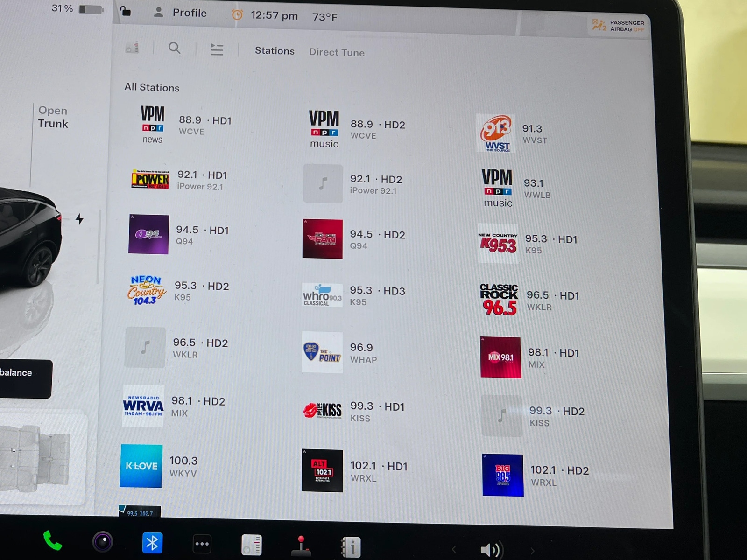Tap the volume speaker icon
The height and width of the screenshot is (560, 747).
[491, 550]
